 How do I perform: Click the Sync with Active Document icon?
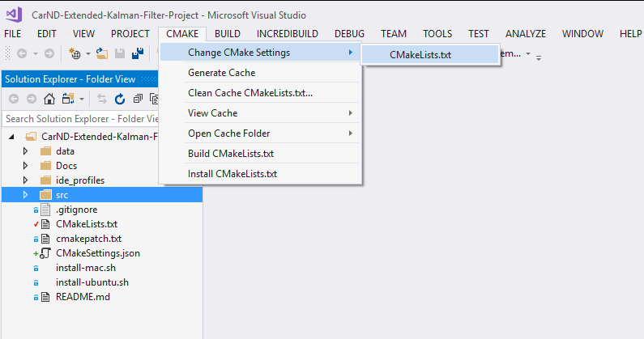pyautogui.click(x=101, y=99)
